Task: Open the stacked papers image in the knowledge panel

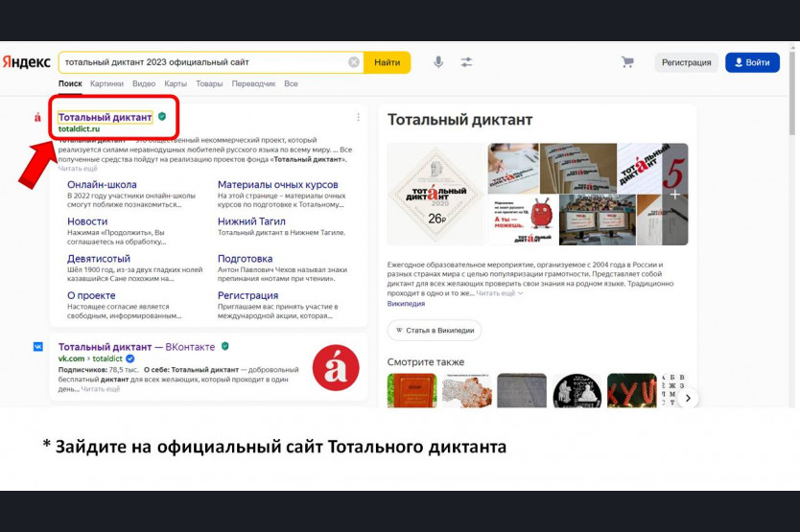Action: tap(578, 169)
